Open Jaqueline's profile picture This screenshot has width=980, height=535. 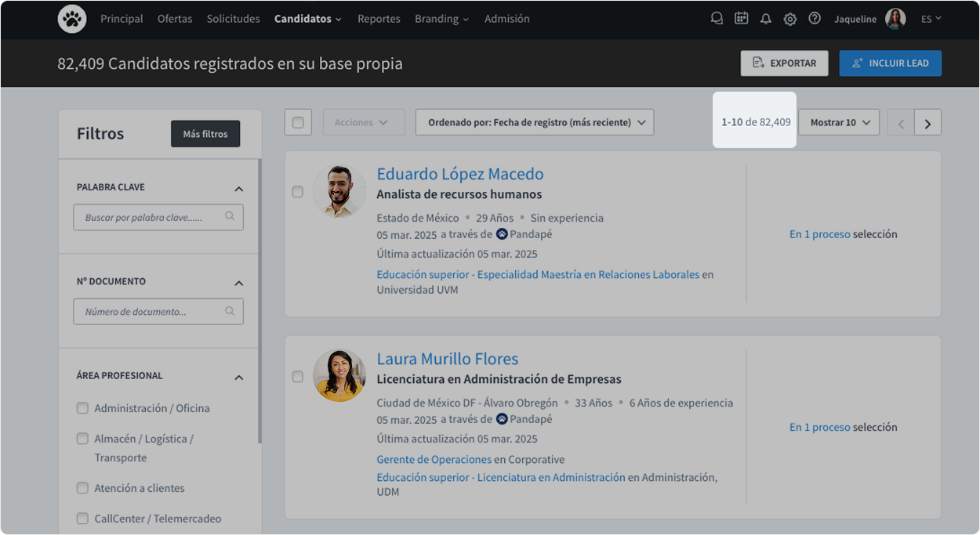click(896, 18)
